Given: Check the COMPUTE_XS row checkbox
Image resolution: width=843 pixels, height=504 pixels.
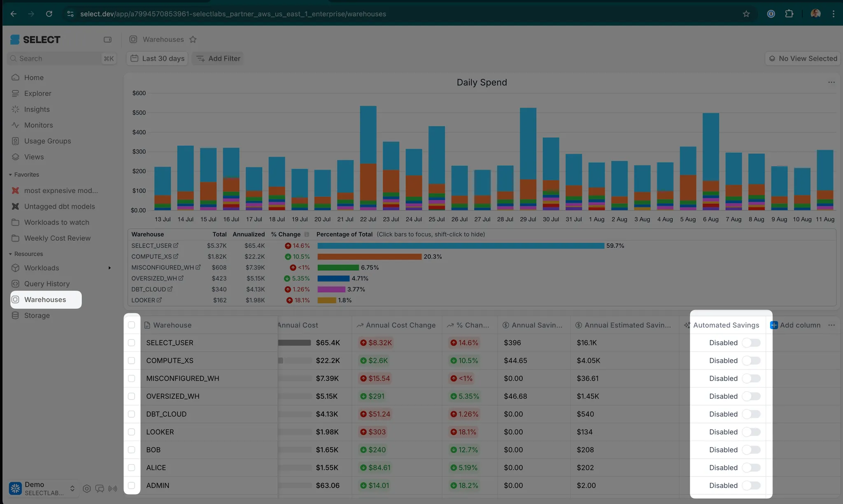Looking at the screenshot, I should point(131,360).
